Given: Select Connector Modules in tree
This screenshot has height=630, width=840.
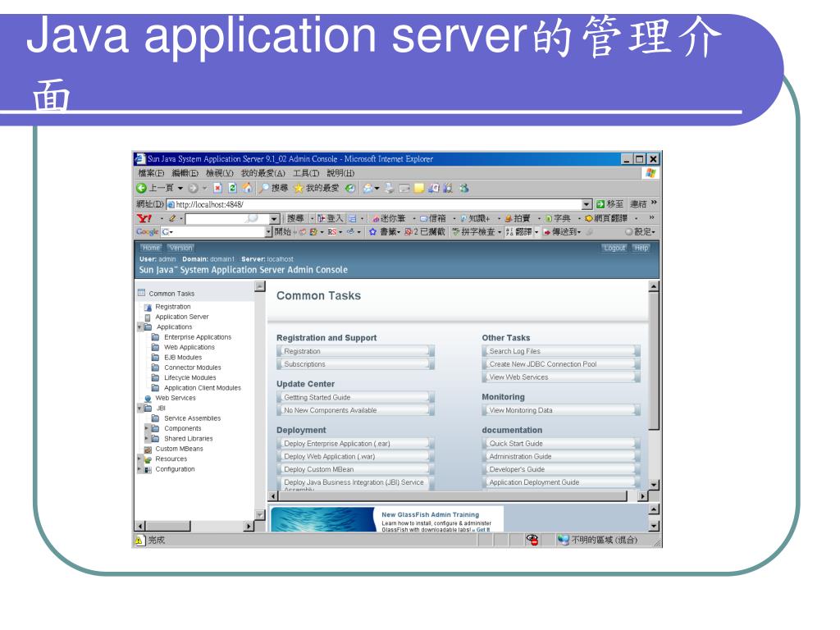Looking at the screenshot, I should click(x=192, y=367).
